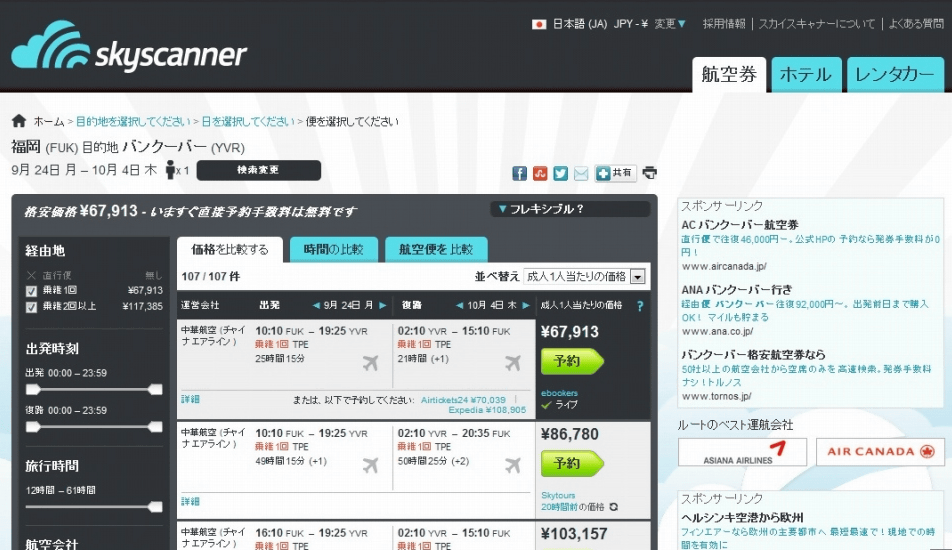Switch to the レンタカー tab

coord(895,75)
